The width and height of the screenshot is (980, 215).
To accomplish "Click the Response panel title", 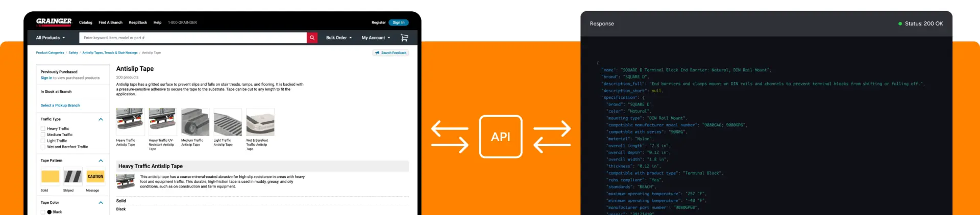I will [x=602, y=24].
